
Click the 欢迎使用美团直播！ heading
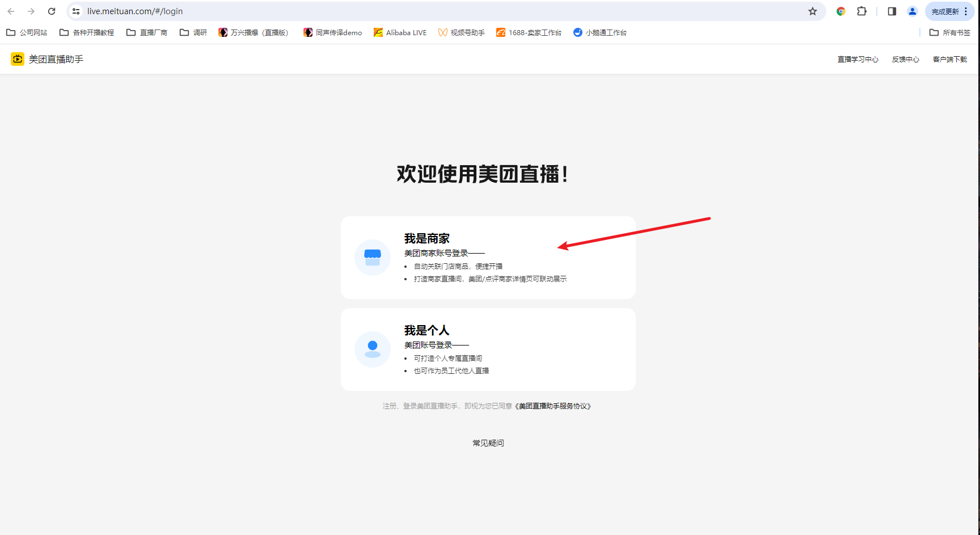[483, 174]
